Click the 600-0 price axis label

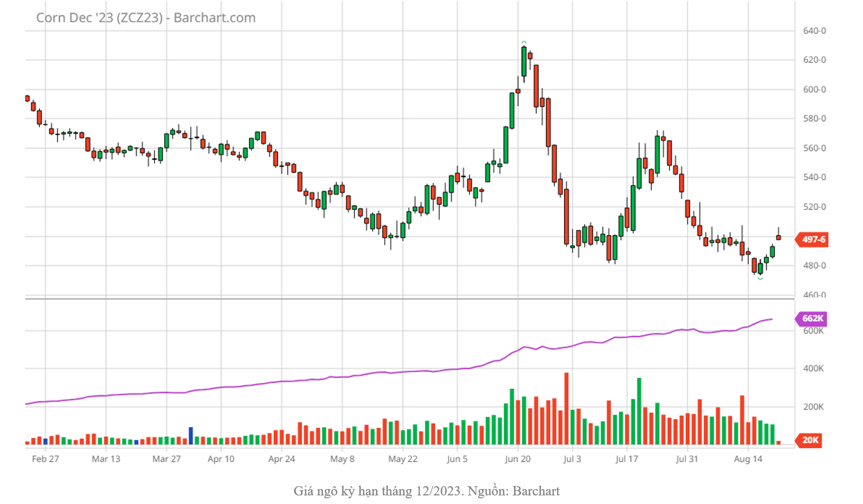(814, 89)
